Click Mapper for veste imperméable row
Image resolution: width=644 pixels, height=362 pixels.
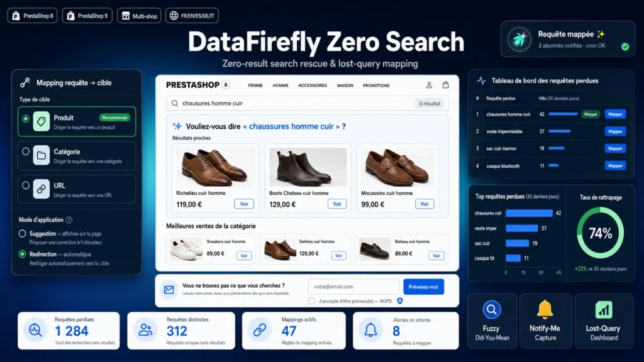(x=615, y=131)
